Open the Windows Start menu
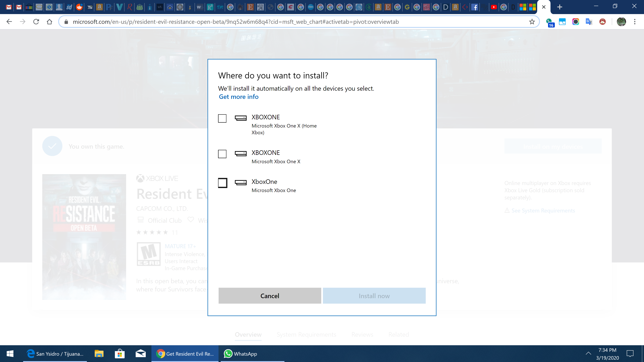The width and height of the screenshot is (644, 362). [10, 353]
